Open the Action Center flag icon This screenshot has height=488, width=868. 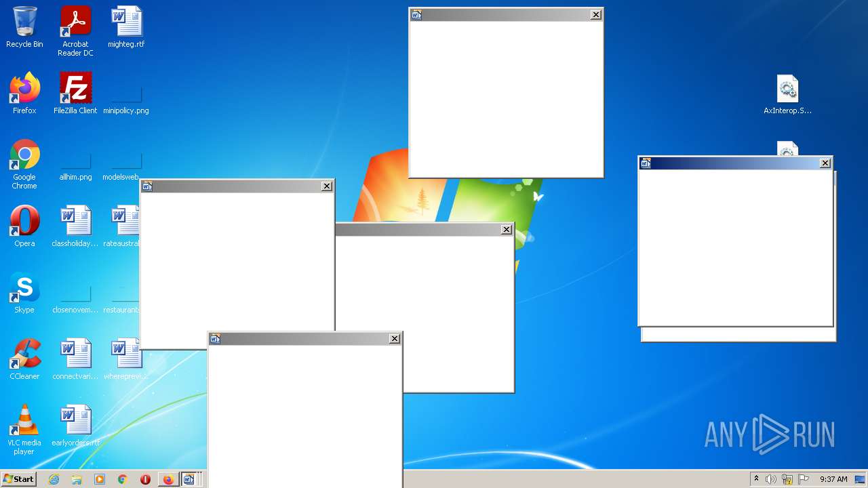(804, 479)
